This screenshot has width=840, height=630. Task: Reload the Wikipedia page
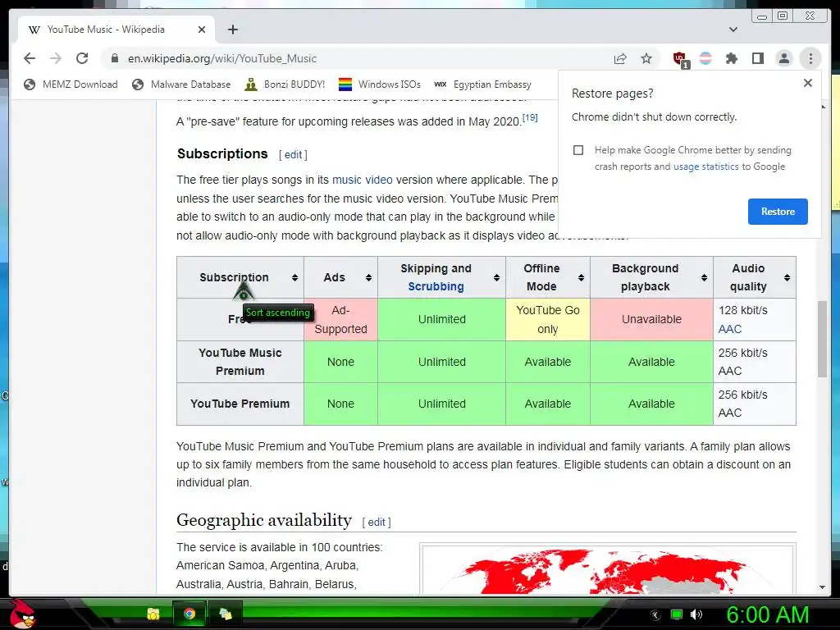tap(82, 58)
